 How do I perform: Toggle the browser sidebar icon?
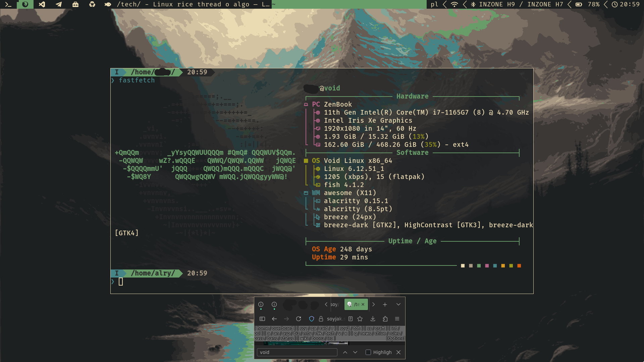[x=262, y=319]
